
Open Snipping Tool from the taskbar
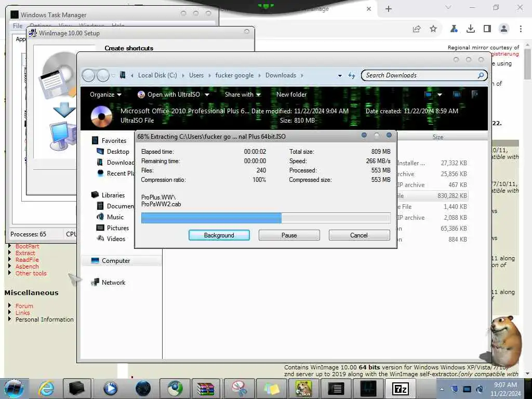pyautogui.click(x=238, y=389)
